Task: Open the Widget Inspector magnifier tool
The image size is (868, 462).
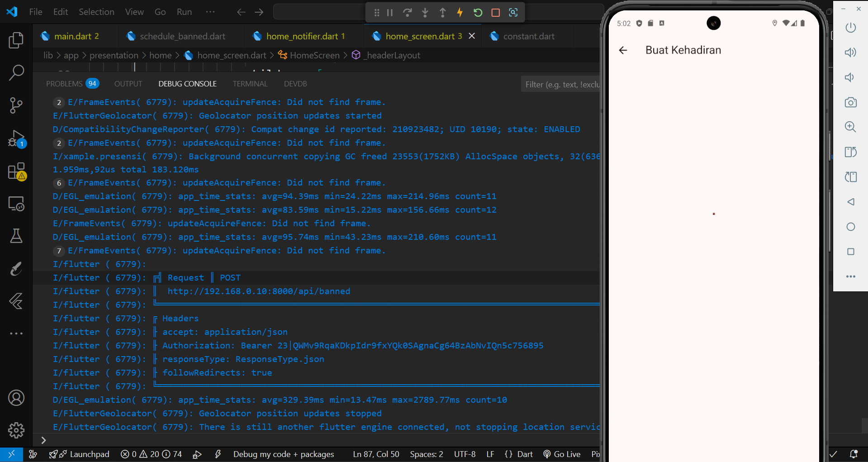Action: coord(513,12)
